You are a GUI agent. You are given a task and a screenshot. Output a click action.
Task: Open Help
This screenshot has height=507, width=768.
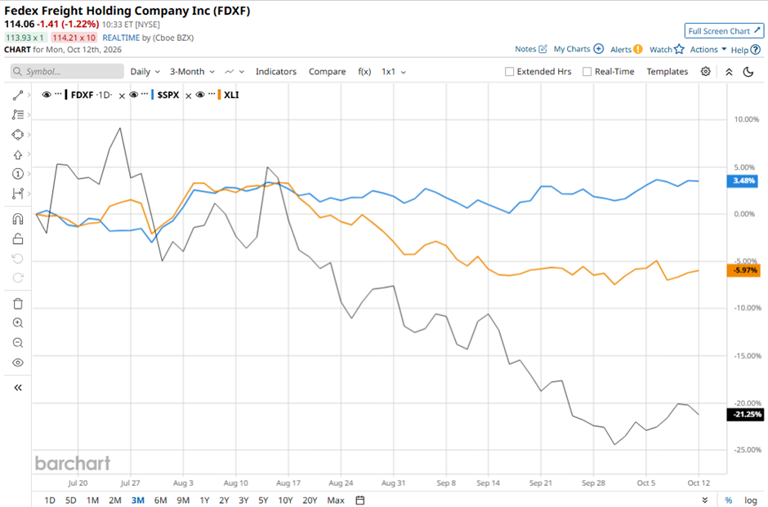(745, 49)
